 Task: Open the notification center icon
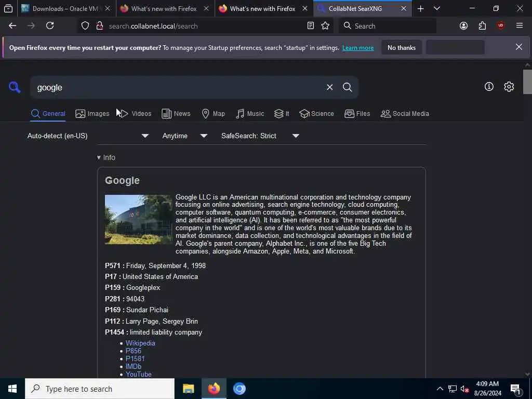[515, 389]
